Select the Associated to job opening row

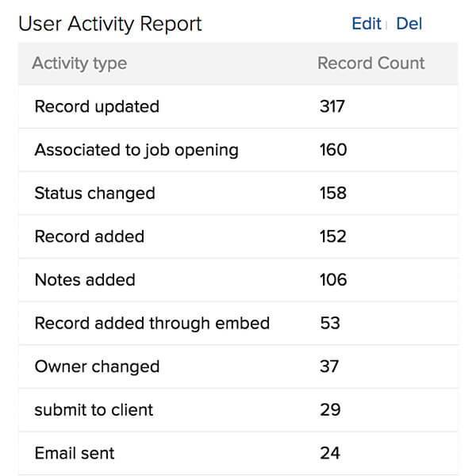136,150
